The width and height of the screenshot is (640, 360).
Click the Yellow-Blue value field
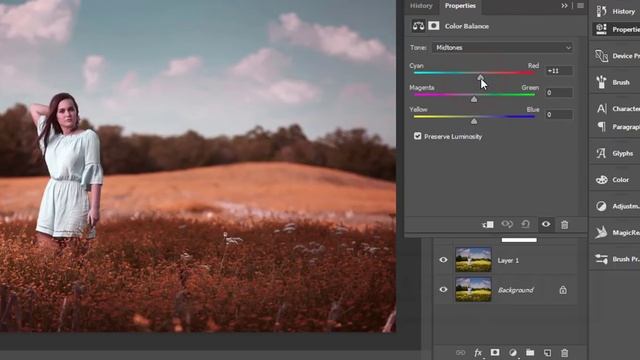tap(559, 115)
